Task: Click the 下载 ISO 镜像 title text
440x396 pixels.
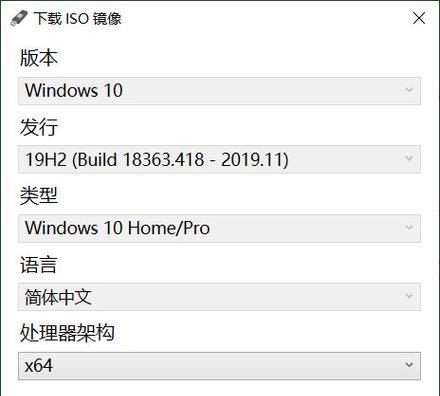Action: (x=77, y=18)
